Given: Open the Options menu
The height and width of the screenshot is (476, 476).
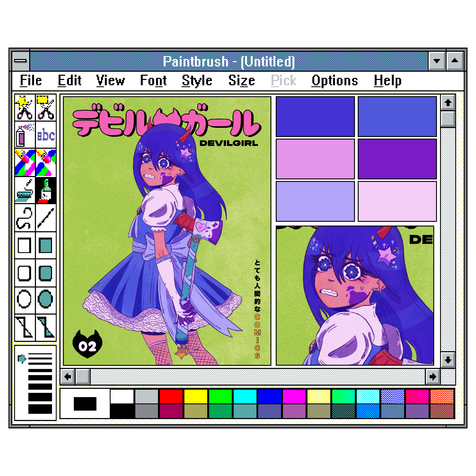Looking at the screenshot, I should 334,80.
